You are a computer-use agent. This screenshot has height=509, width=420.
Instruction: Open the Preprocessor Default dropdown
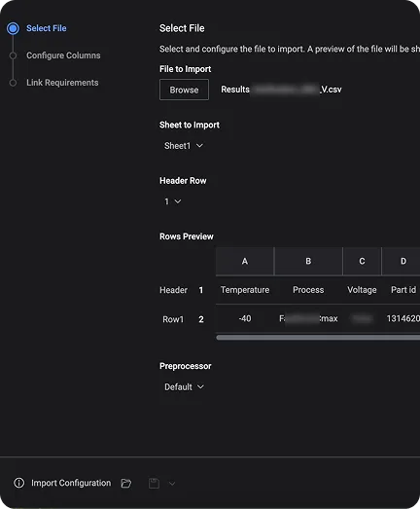click(184, 387)
